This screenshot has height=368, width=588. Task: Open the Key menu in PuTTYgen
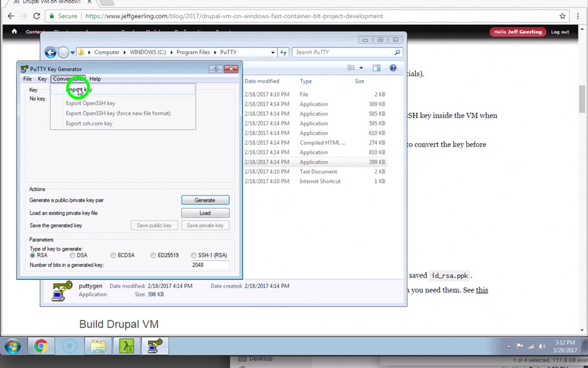(x=42, y=79)
